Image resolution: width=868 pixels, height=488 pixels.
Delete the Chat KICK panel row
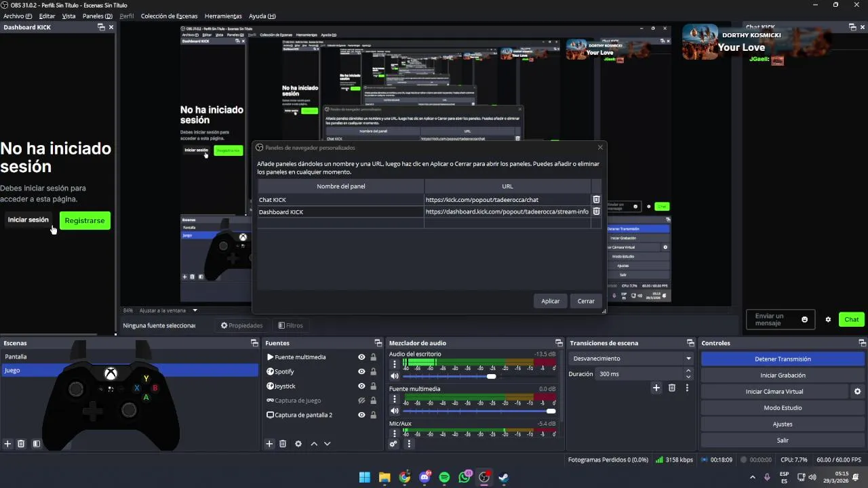coord(596,199)
